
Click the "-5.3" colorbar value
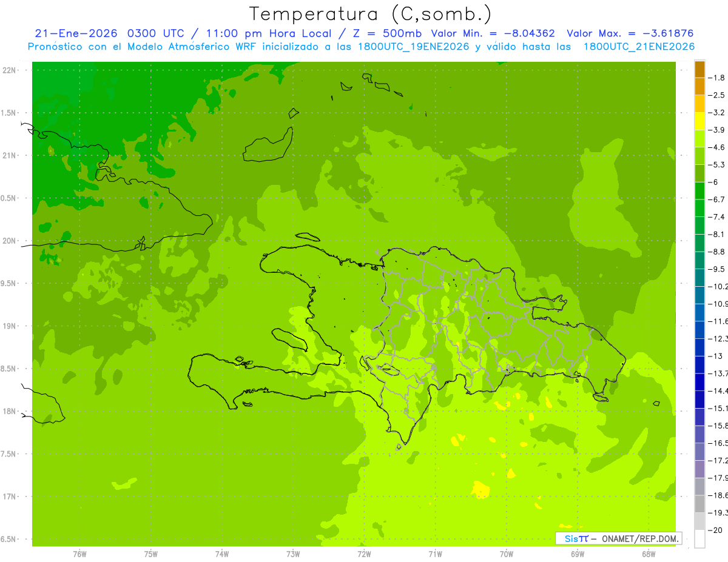[x=717, y=165]
